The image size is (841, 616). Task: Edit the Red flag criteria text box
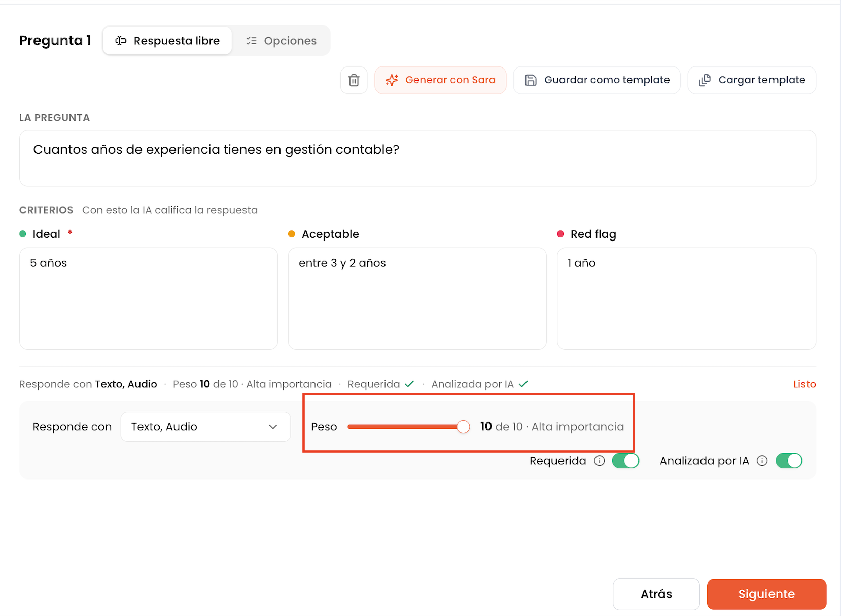coord(686,298)
